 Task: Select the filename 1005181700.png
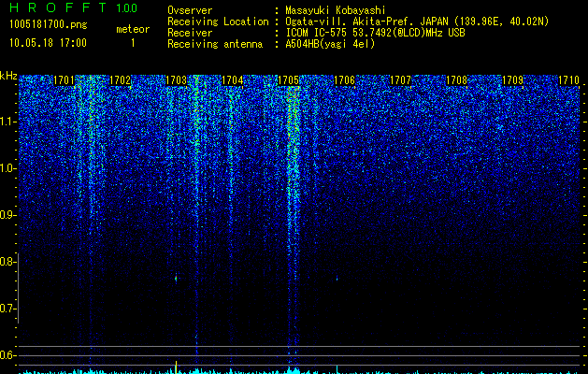pos(49,24)
